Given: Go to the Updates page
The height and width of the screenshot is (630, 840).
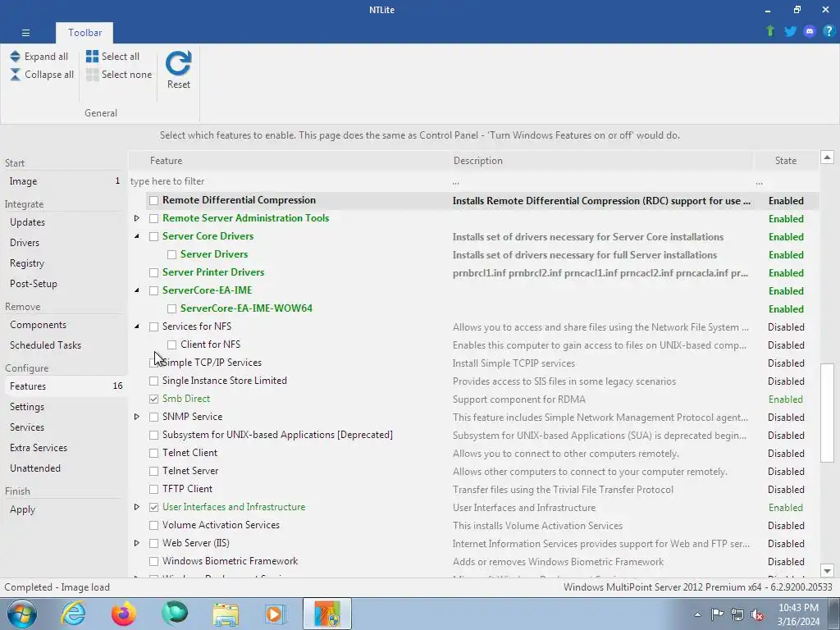Looking at the screenshot, I should [64, 222].
